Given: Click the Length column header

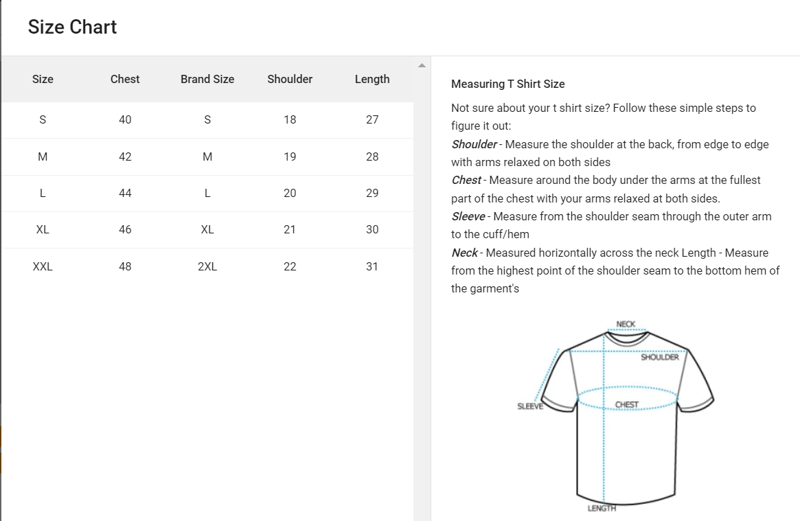Looking at the screenshot, I should (x=372, y=79).
